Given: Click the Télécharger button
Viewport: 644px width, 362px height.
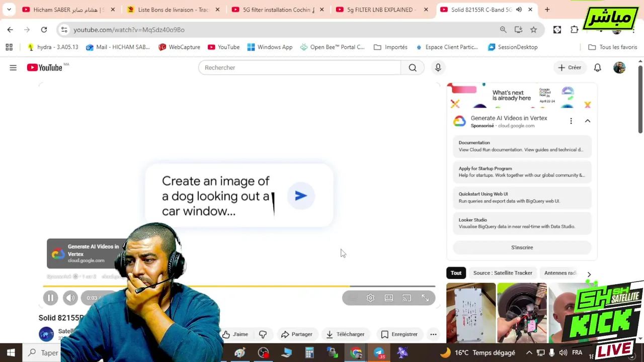Looking at the screenshot, I should click(x=345, y=334).
